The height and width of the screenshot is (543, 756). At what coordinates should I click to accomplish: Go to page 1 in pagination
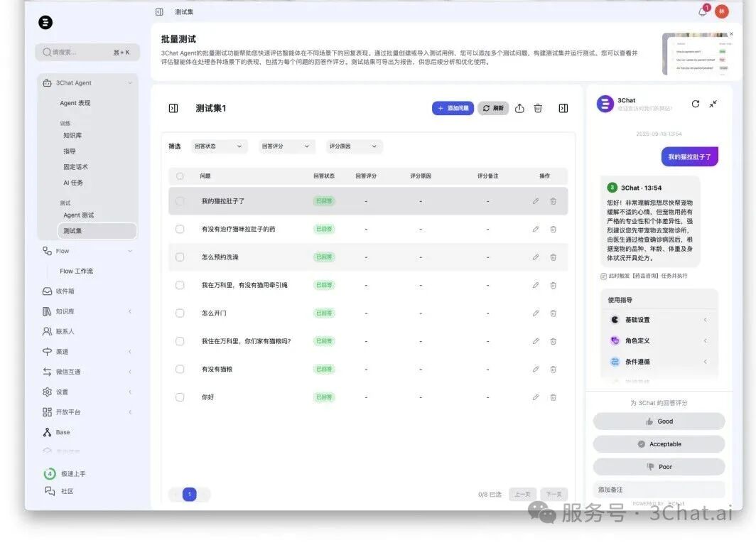coord(190,494)
